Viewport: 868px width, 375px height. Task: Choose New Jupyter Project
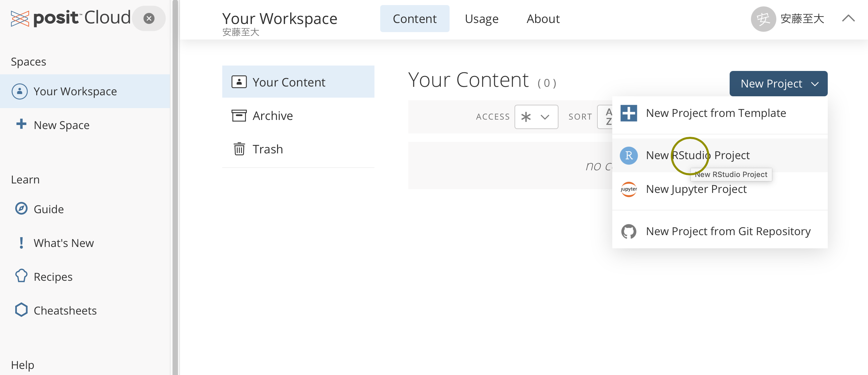(x=696, y=189)
